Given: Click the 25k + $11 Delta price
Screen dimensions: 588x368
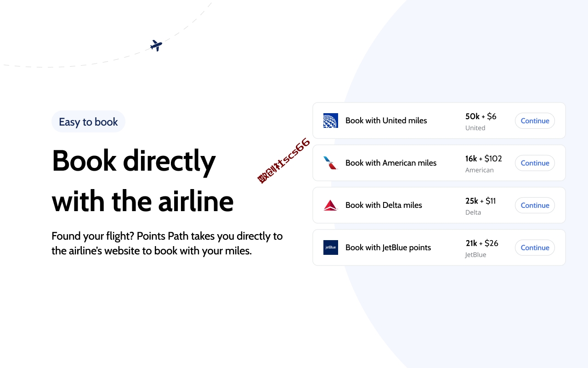Looking at the screenshot, I should pyautogui.click(x=481, y=201).
